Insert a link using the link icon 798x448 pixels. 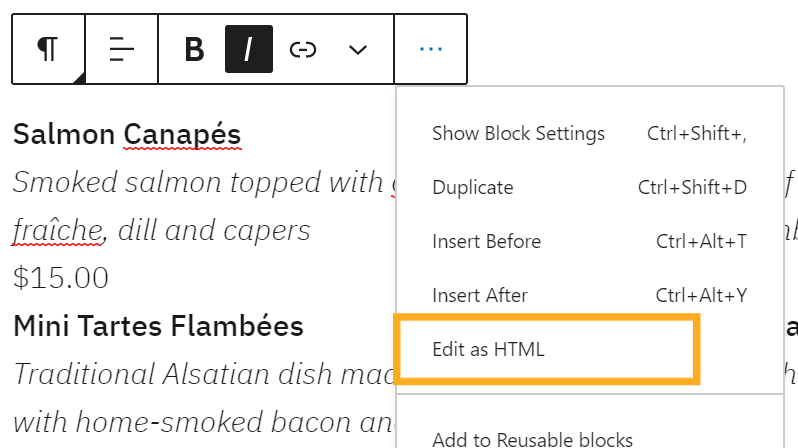point(303,49)
